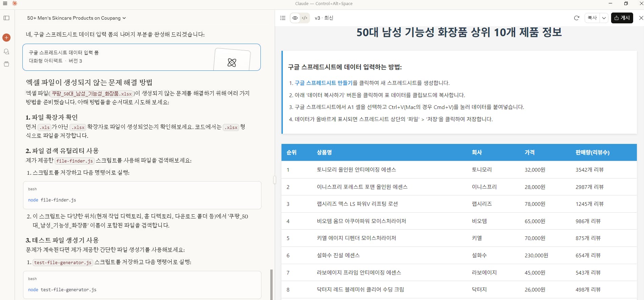644x300 pixels.
Task: Close the artifact panel
Action: 641,18
